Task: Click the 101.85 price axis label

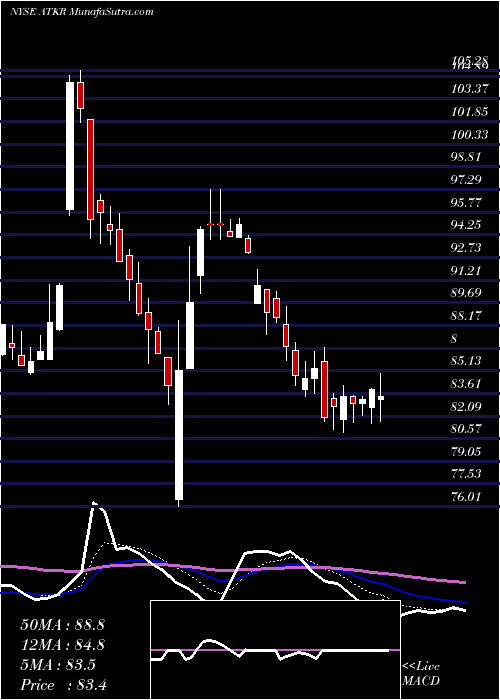Action: pyautogui.click(x=469, y=112)
